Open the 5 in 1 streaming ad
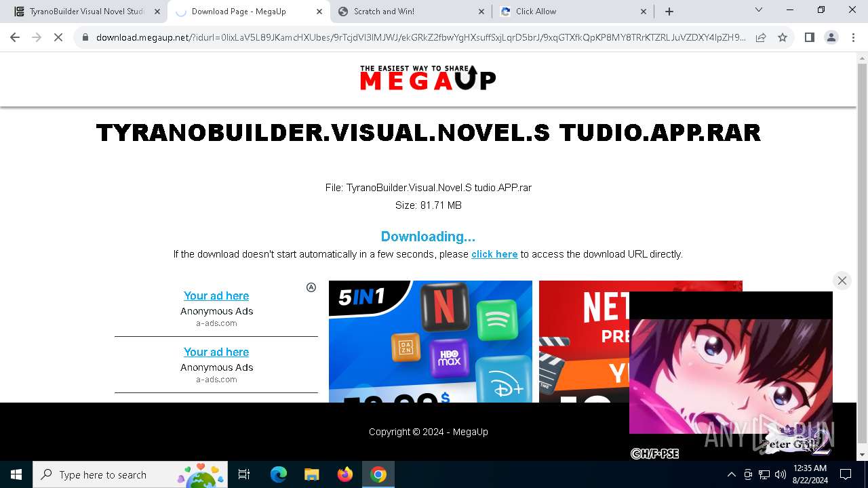Viewport: 868px width, 488px height. [431, 342]
